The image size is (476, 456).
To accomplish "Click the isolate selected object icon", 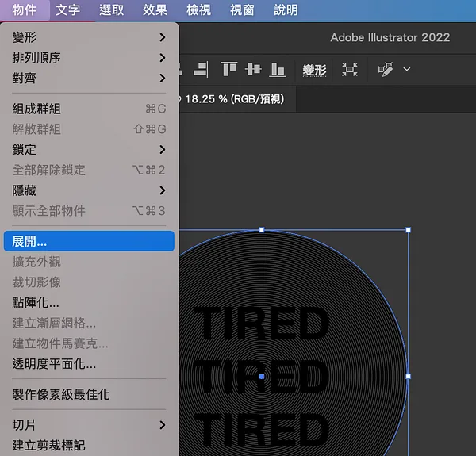I will click(350, 70).
